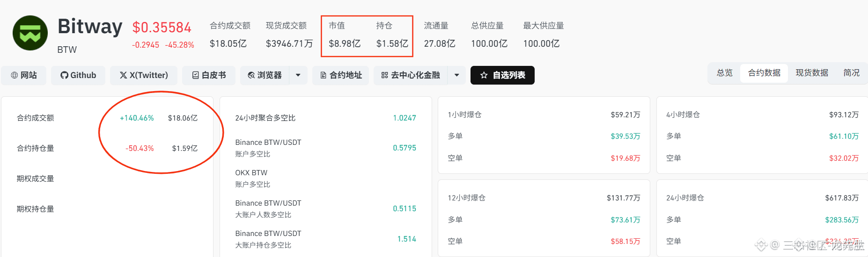Image resolution: width=868 pixels, height=257 pixels.
Task: Open the 浏览器 explorer button
Action: pos(265,75)
